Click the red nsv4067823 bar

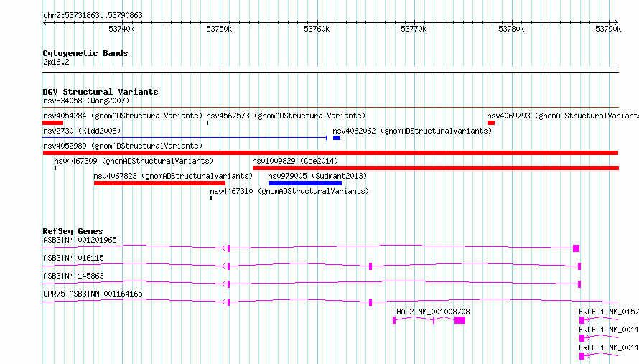159,183
